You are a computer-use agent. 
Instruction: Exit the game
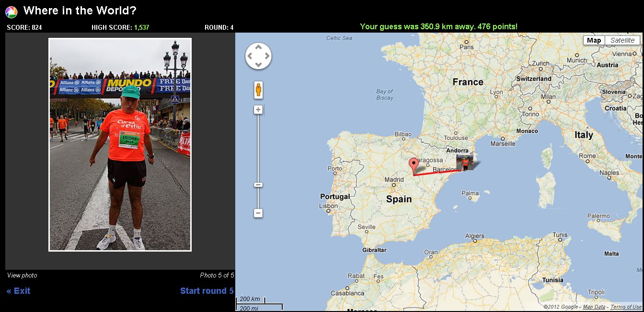coord(19,291)
